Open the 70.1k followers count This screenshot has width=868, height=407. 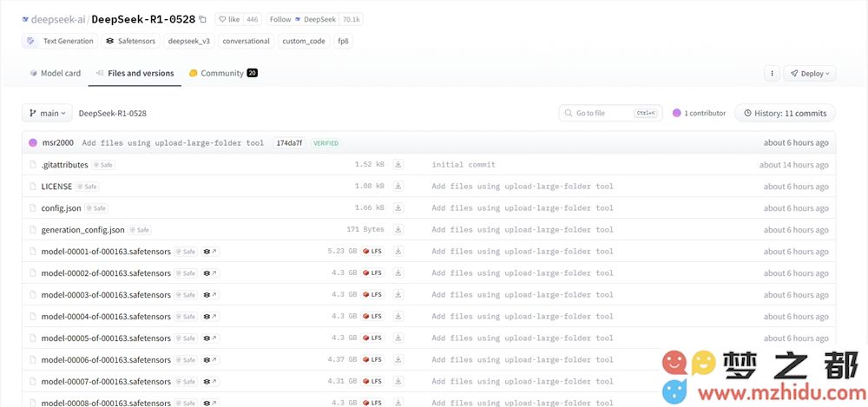[351, 19]
